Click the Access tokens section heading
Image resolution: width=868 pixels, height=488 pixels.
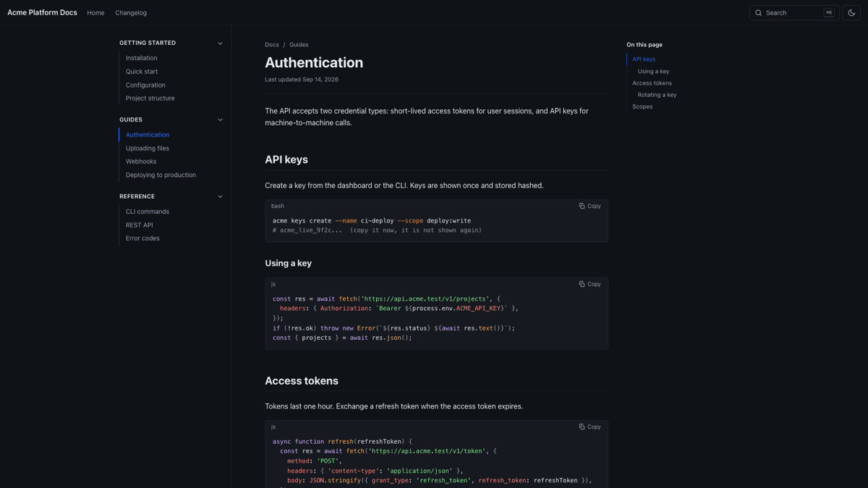tap(302, 381)
